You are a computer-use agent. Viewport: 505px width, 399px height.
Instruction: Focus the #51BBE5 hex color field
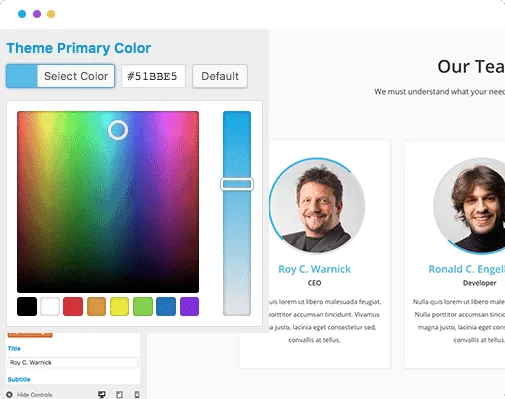153,76
